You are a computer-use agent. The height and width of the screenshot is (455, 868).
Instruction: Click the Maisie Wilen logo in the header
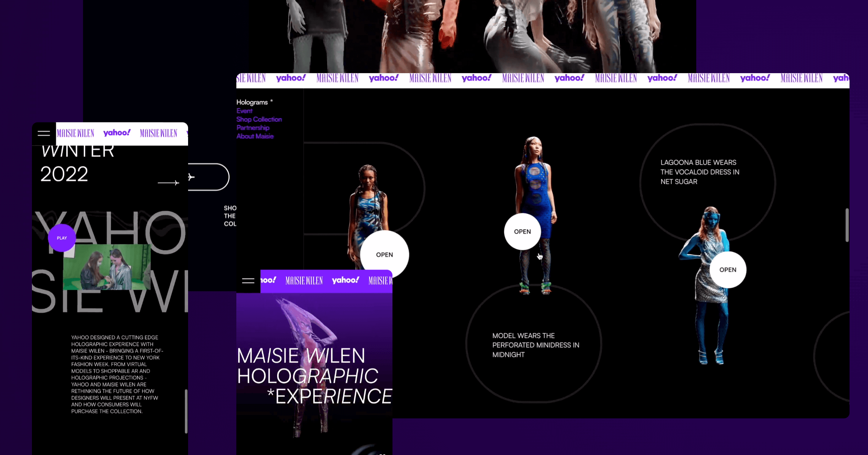[x=75, y=133]
